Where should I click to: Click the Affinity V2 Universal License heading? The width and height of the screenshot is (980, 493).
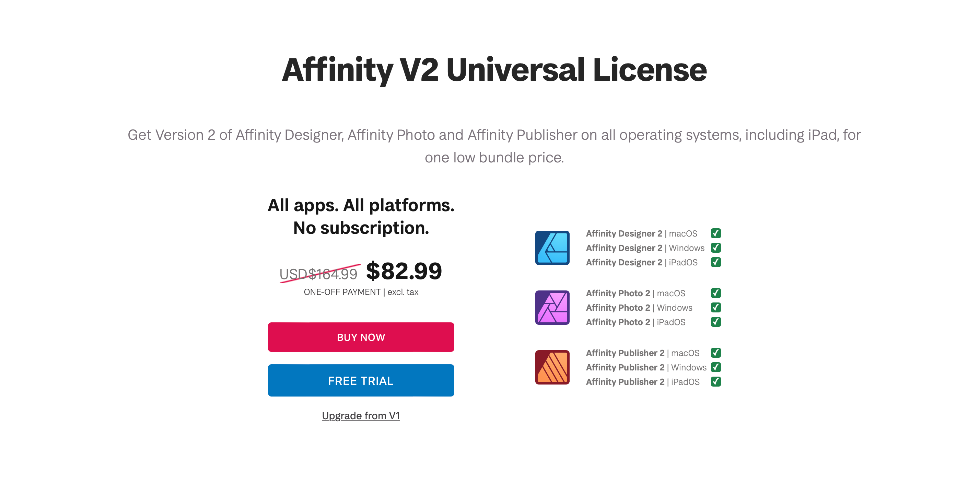click(494, 70)
